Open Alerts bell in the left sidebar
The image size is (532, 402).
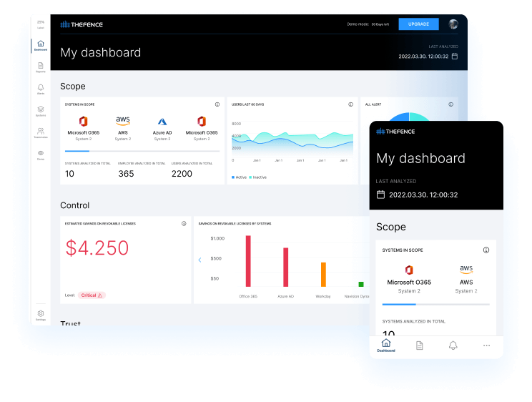tap(41, 89)
